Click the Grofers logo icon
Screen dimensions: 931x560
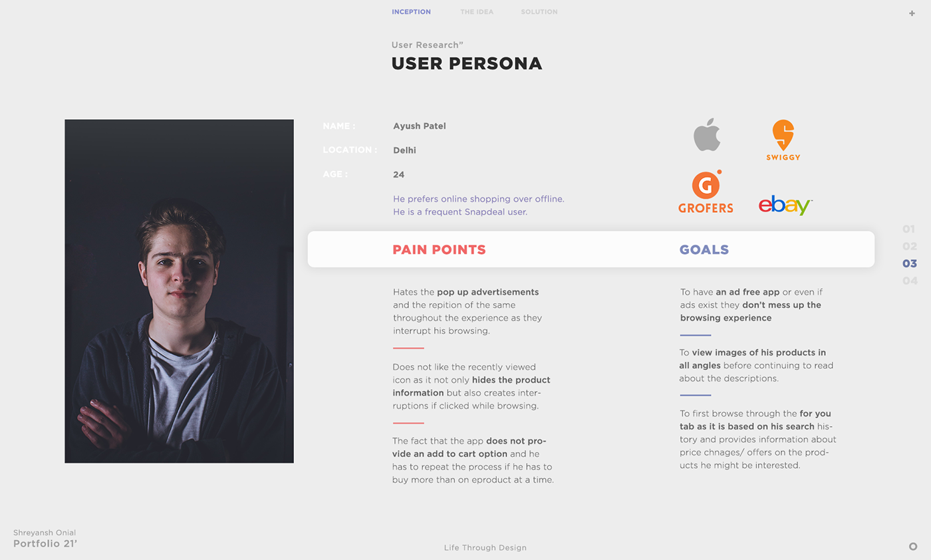706,192
